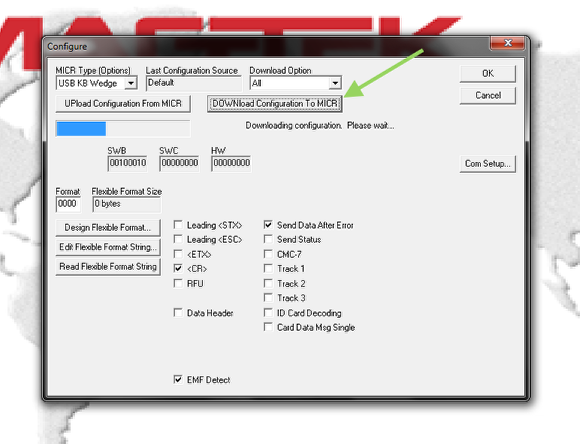
Task: Enable ID Card Decoding checkbox
Action: tap(268, 313)
